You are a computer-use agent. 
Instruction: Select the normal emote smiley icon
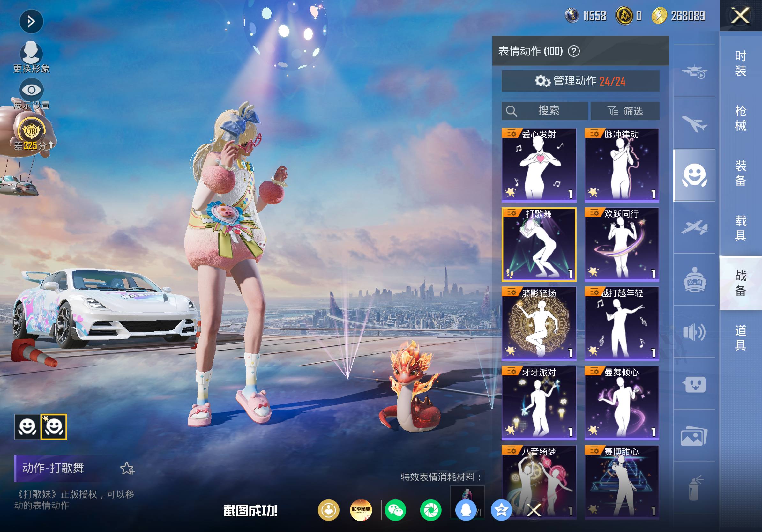pos(27,426)
